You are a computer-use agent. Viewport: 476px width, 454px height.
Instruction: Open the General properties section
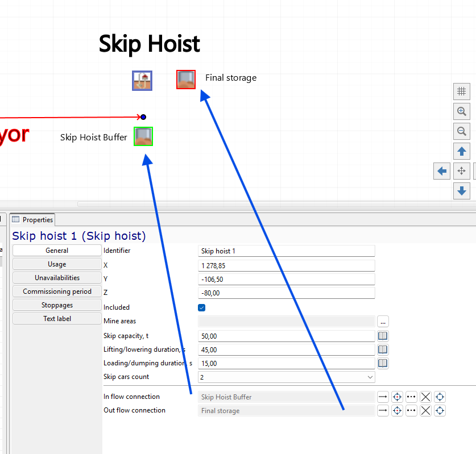57,251
